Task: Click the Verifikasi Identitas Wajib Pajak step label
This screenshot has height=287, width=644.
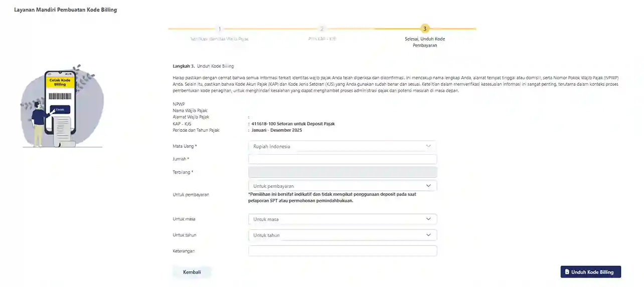Action: pos(220,39)
